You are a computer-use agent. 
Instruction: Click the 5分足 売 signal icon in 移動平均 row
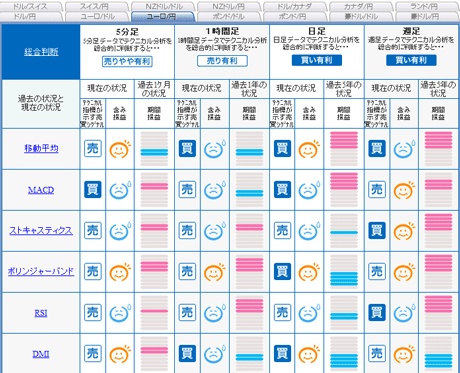pos(93,149)
